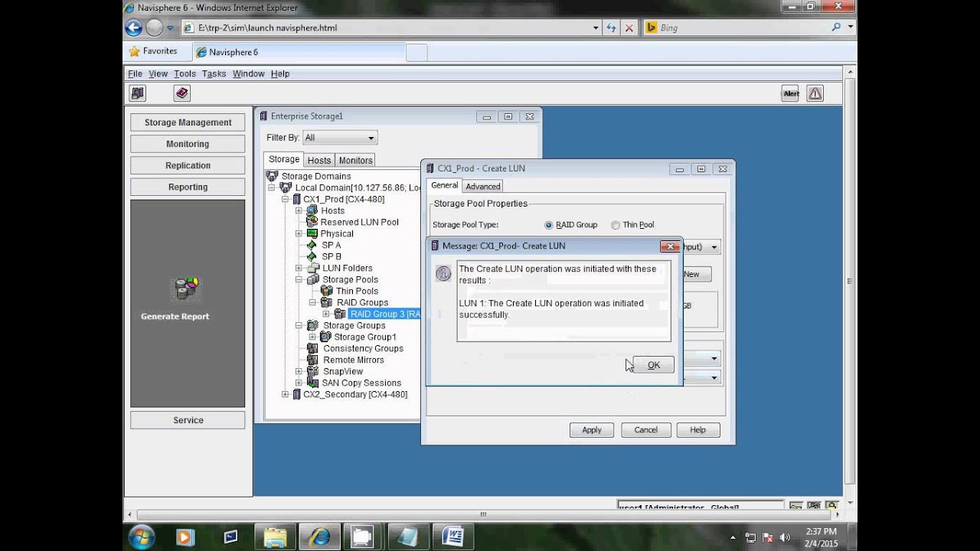The height and width of the screenshot is (551, 980).
Task: Click the browser back button
Action: click(x=134, y=28)
